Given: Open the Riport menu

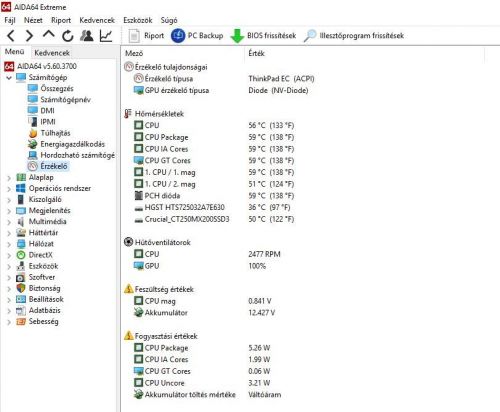Looking at the screenshot, I should tap(61, 20).
